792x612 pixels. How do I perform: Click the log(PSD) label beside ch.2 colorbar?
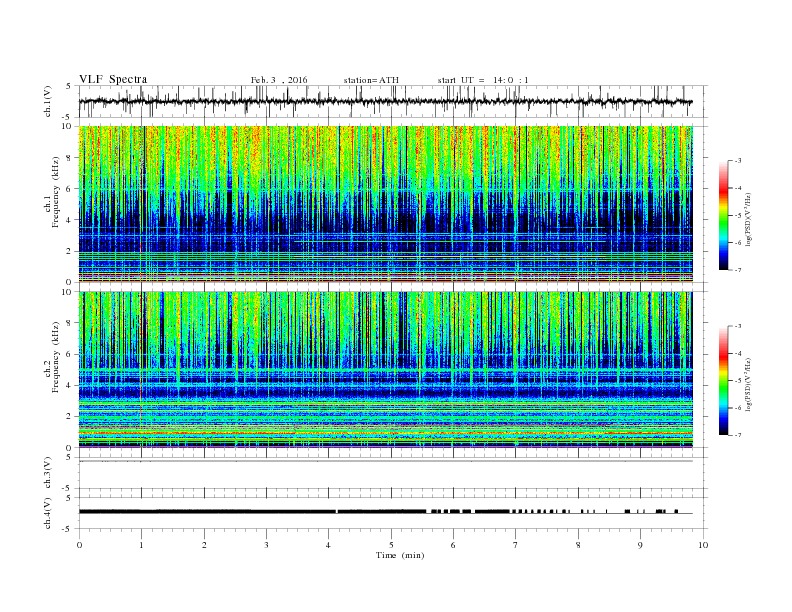click(749, 384)
